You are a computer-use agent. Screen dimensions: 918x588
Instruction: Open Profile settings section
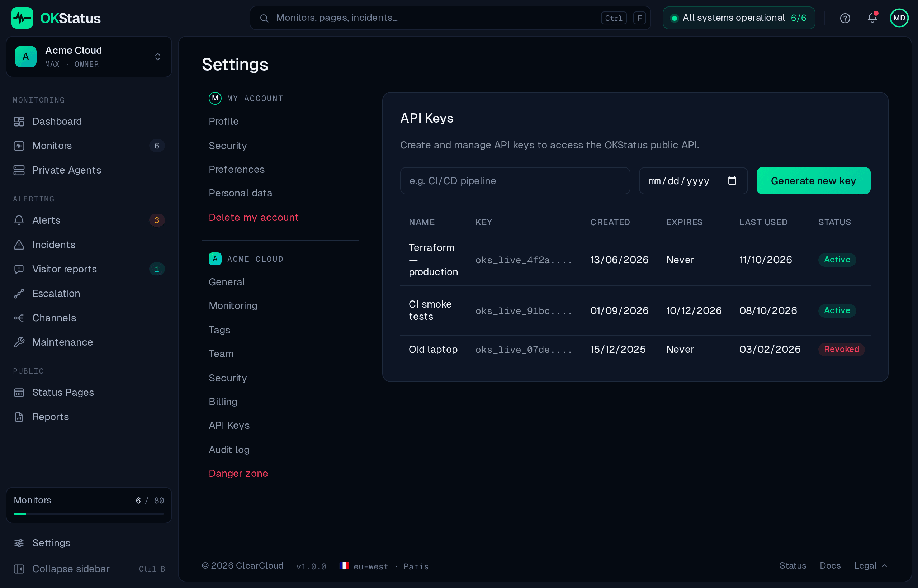223,122
